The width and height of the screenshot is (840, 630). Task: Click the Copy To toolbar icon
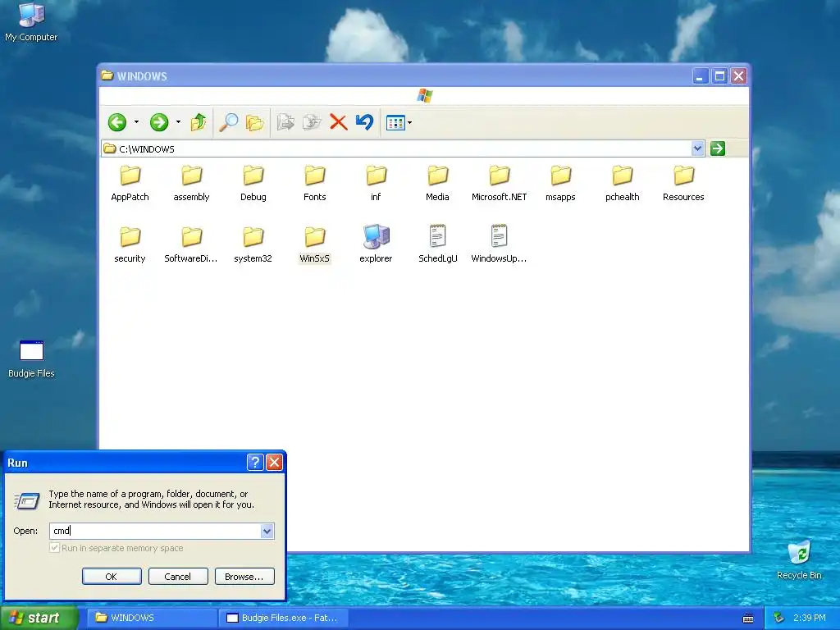312,123
